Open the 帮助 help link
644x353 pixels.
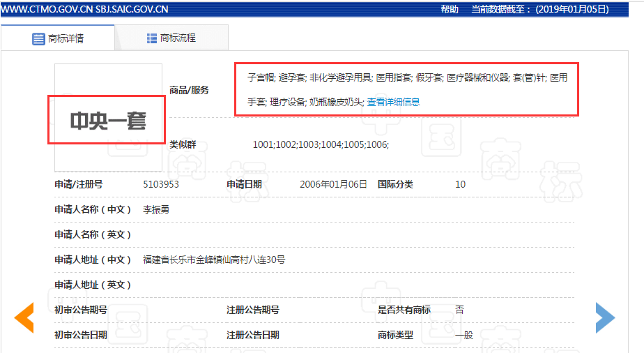click(450, 9)
